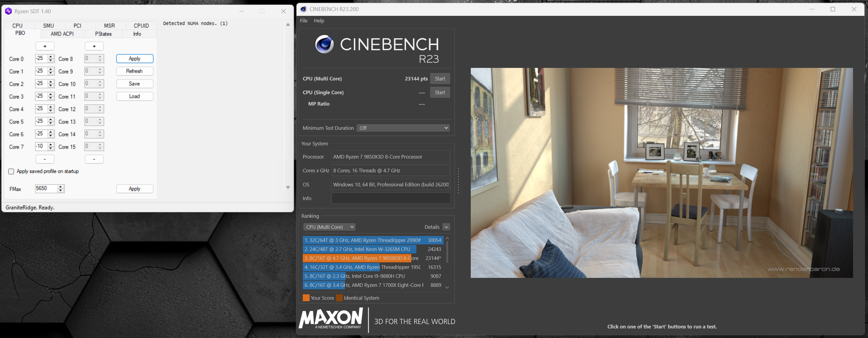Click the plus button above Core 8 column
868x338 pixels.
coord(94,46)
